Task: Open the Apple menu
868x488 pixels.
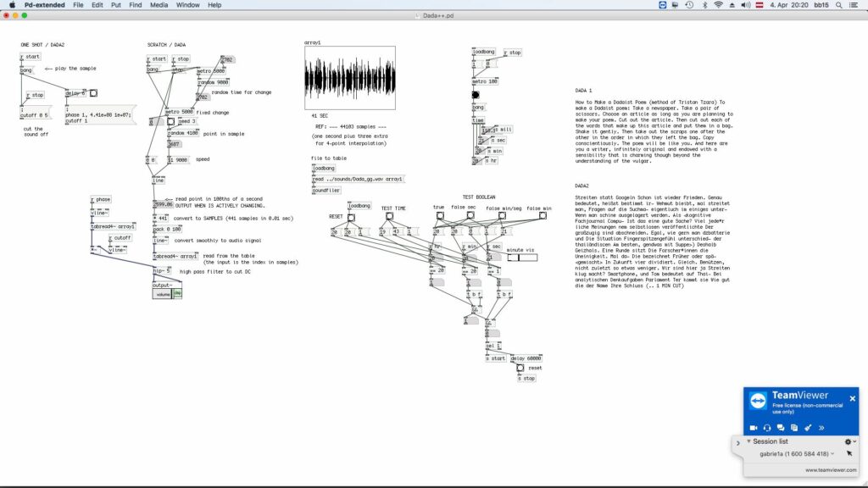Action: [x=12, y=5]
